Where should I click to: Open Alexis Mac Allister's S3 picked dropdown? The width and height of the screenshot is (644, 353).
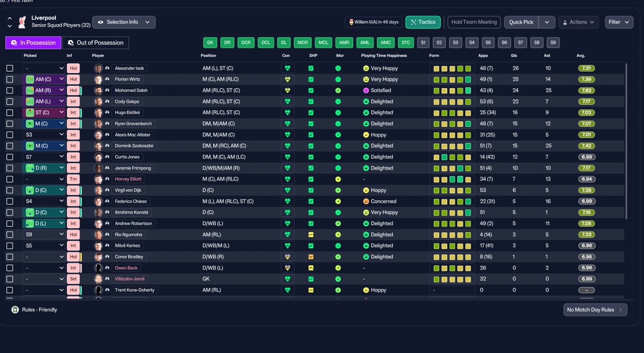pyautogui.click(x=44, y=135)
